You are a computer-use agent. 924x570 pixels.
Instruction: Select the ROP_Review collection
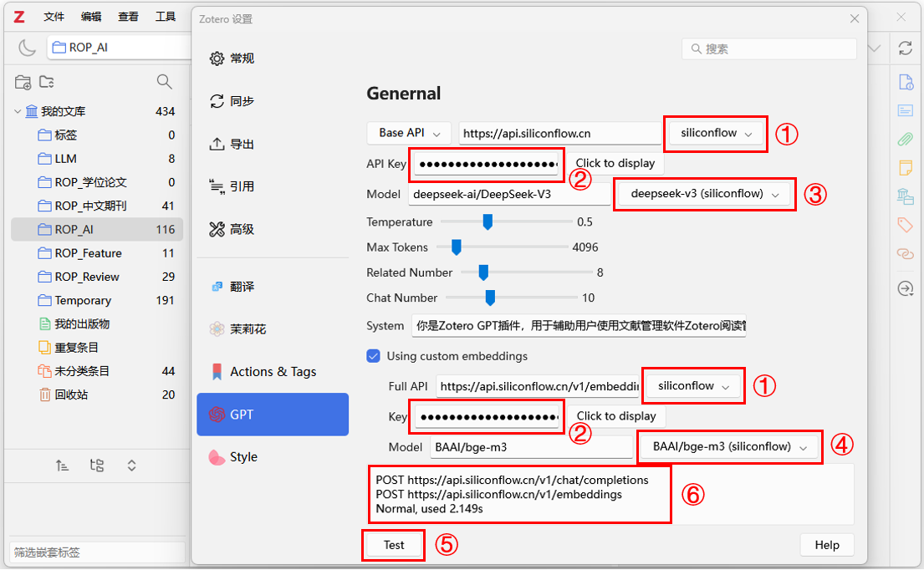pos(97,277)
